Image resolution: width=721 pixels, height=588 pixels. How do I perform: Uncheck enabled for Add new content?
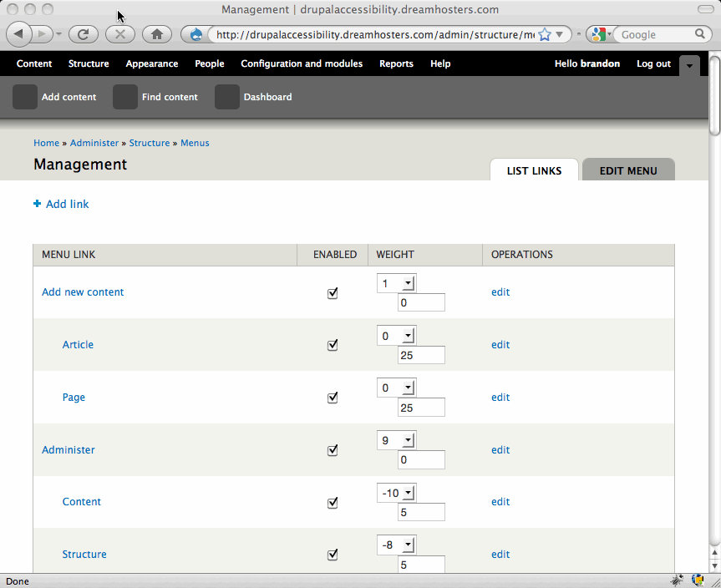pyautogui.click(x=333, y=292)
